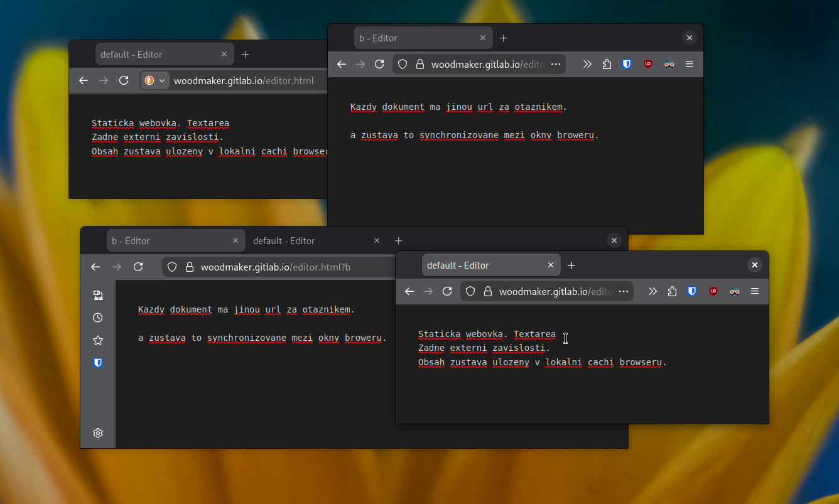This screenshot has height=504, width=839.
Task: Click the address bar showing editor.html?b
Action: coord(276,267)
